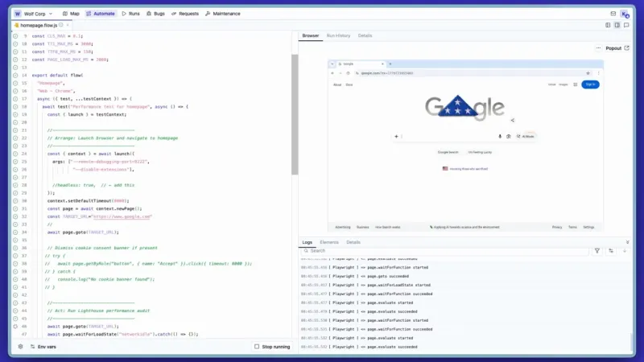
Task: Open the Bugs section
Action: [x=155, y=14]
